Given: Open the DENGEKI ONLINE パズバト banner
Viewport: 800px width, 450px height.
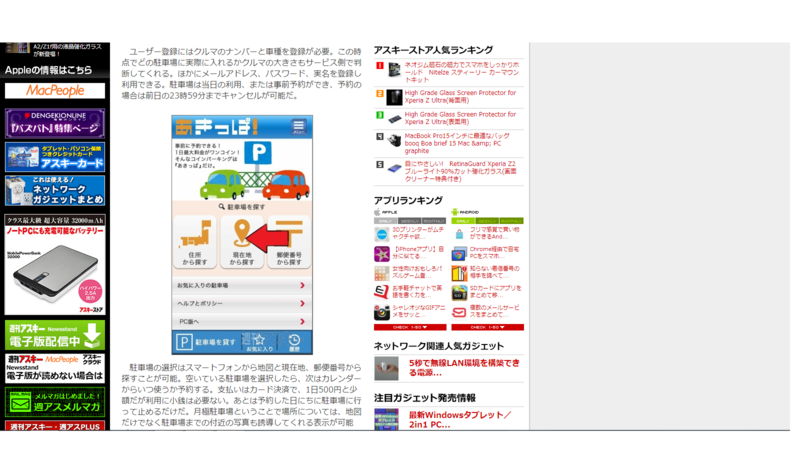Looking at the screenshot, I should [x=55, y=123].
